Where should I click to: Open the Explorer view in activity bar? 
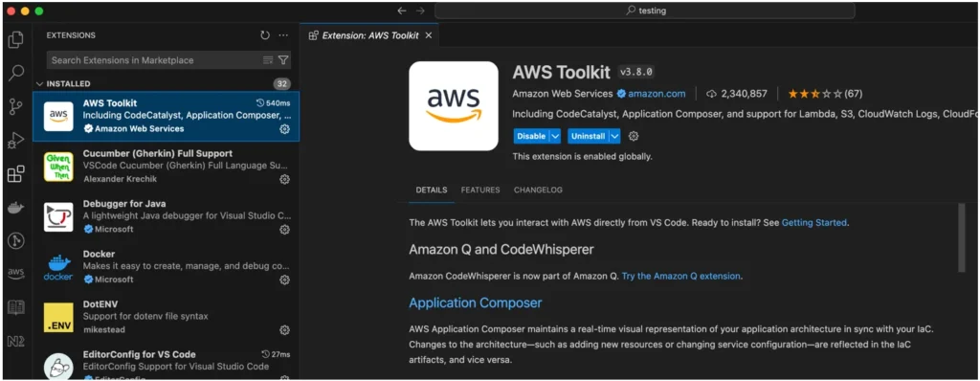click(15, 39)
